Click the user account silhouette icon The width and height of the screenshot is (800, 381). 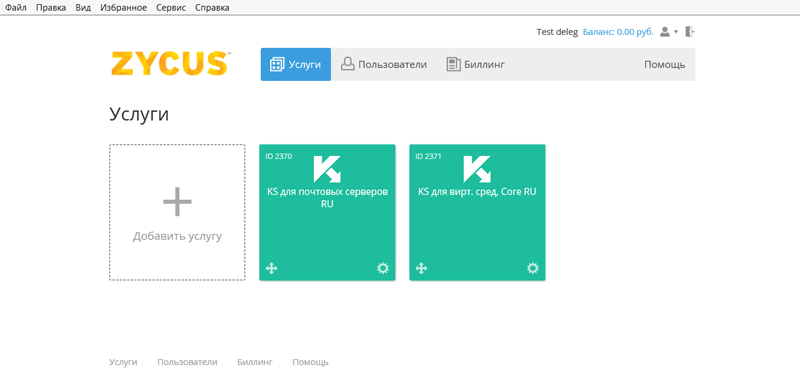coord(665,32)
